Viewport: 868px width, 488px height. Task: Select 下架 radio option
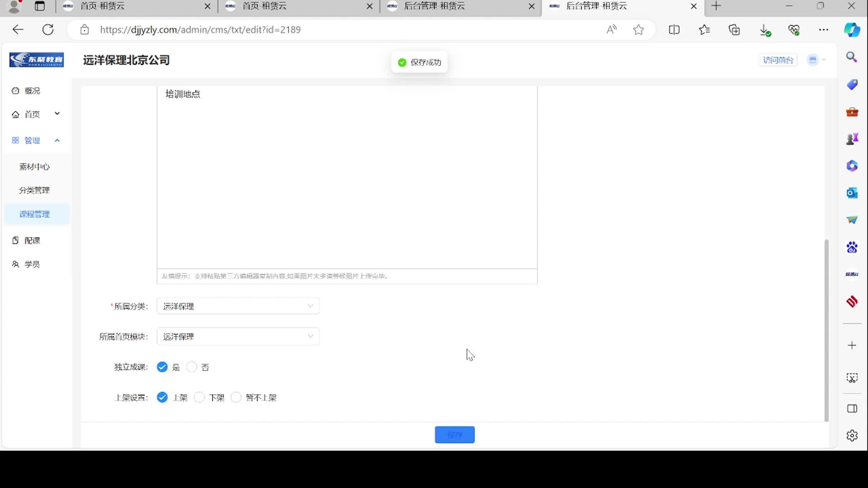(x=199, y=398)
